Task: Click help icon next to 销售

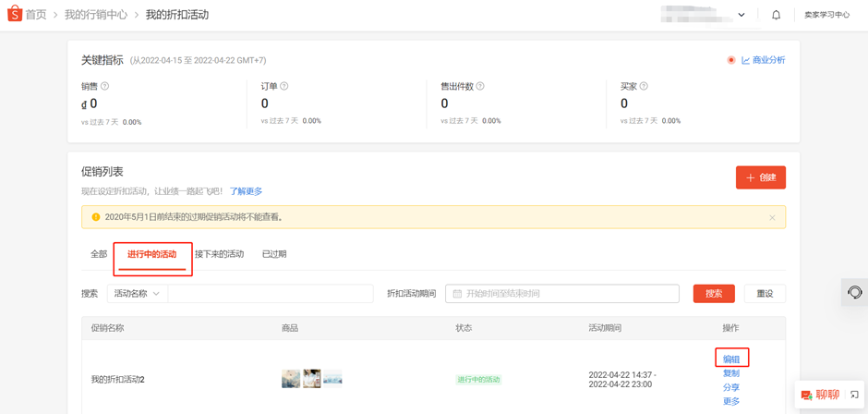Action: pyautogui.click(x=105, y=87)
